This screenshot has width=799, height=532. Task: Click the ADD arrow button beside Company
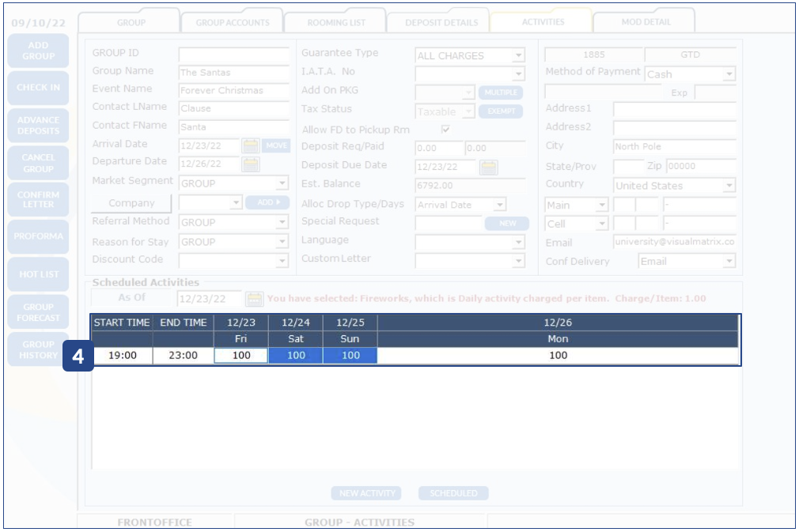(x=267, y=203)
